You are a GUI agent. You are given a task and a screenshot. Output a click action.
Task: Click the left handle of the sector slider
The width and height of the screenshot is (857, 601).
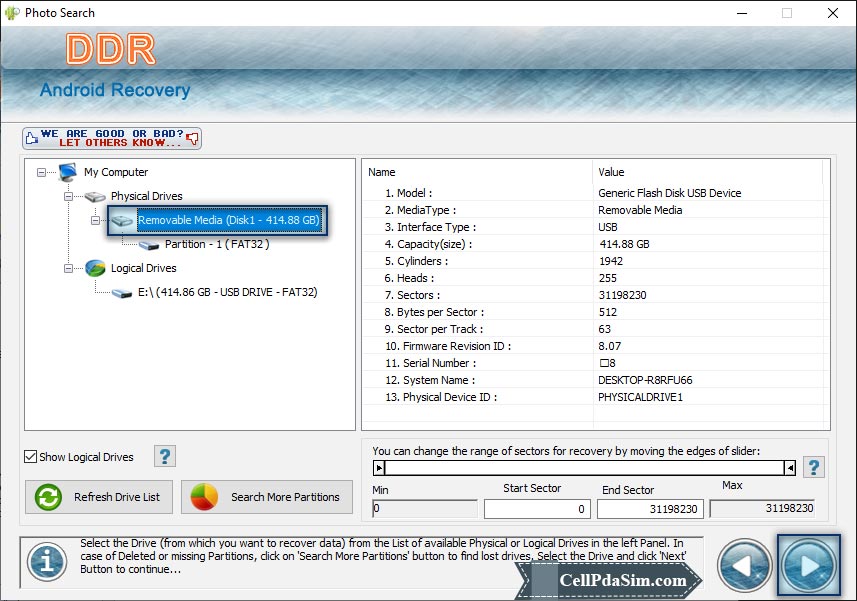point(379,468)
